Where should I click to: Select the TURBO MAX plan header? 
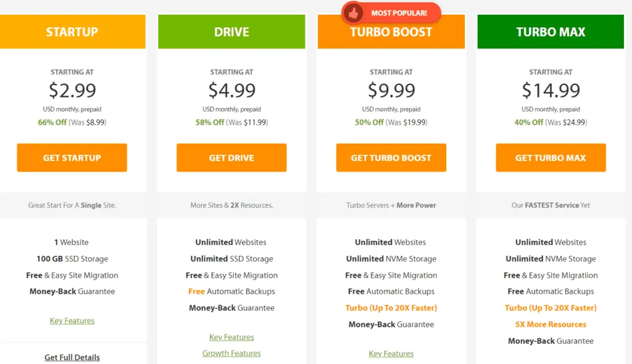click(551, 31)
